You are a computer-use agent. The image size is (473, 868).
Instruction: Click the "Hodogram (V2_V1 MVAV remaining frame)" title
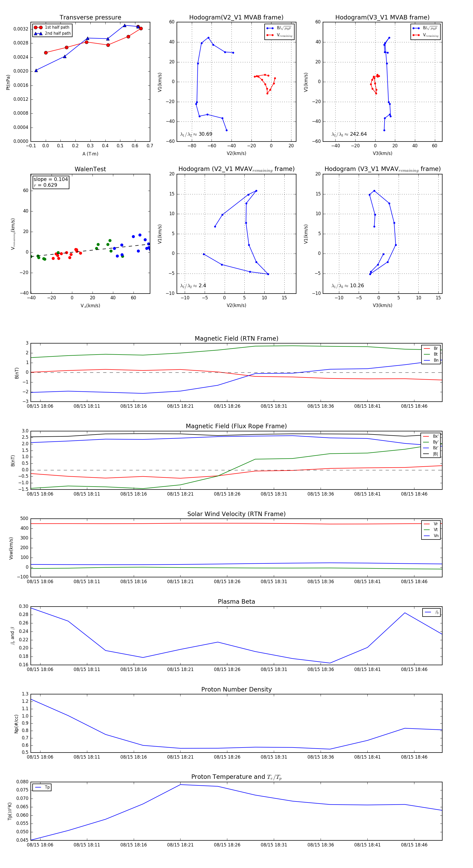click(236, 169)
